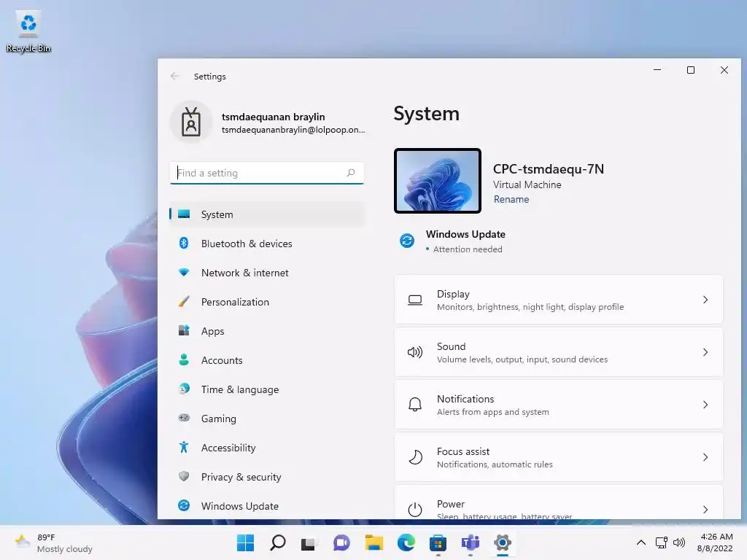The height and width of the screenshot is (560, 747).
Task: Open Accessibility settings
Action: tap(267, 447)
